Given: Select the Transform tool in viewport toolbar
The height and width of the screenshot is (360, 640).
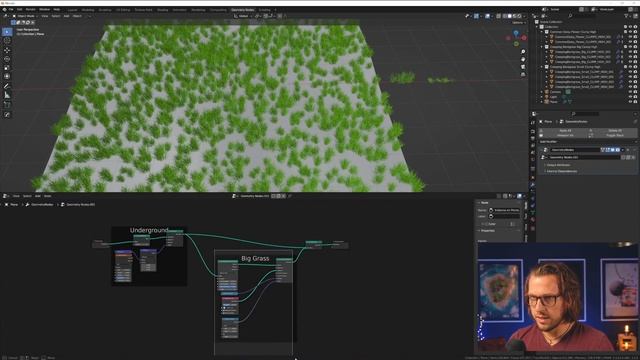Looking at the screenshot, I should coord(7,76).
